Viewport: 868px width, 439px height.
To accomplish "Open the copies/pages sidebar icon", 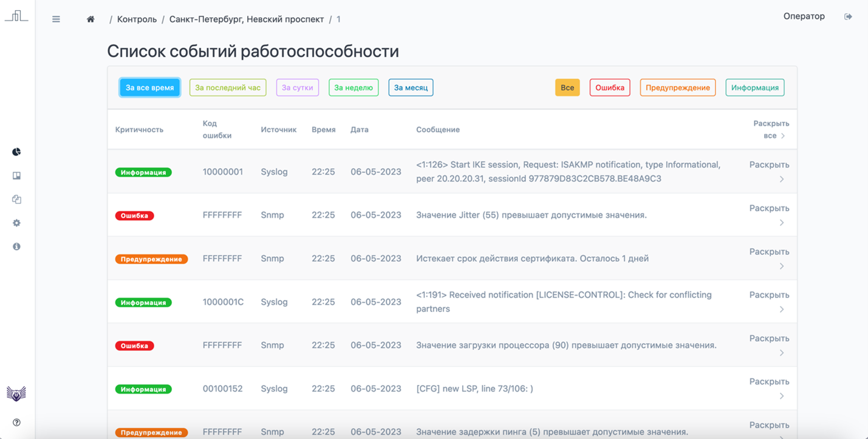I will 16,199.
